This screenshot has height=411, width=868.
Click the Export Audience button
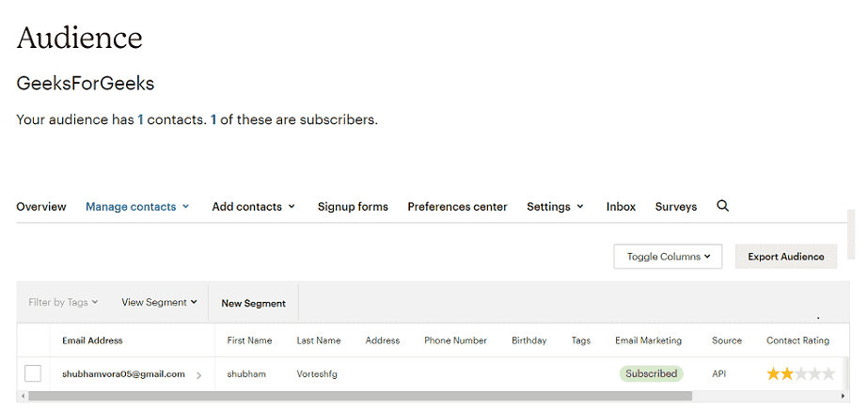click(x=785, y=256)
